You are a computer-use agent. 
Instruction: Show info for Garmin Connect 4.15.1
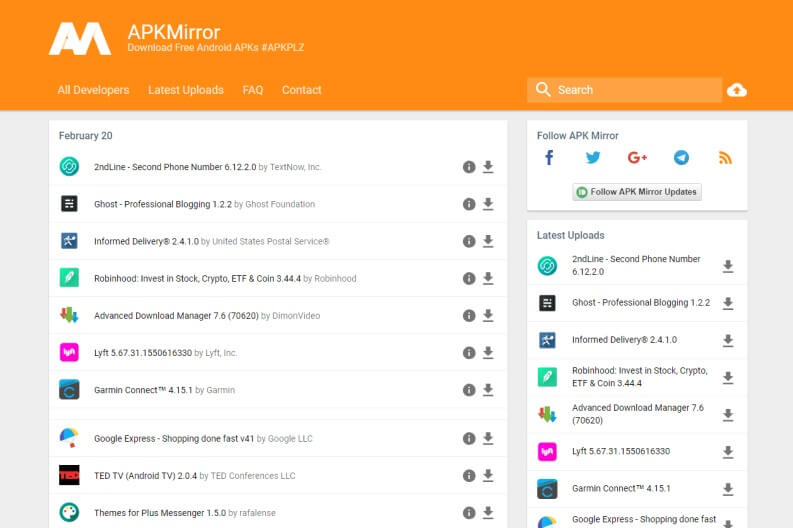tap(469, 390)
